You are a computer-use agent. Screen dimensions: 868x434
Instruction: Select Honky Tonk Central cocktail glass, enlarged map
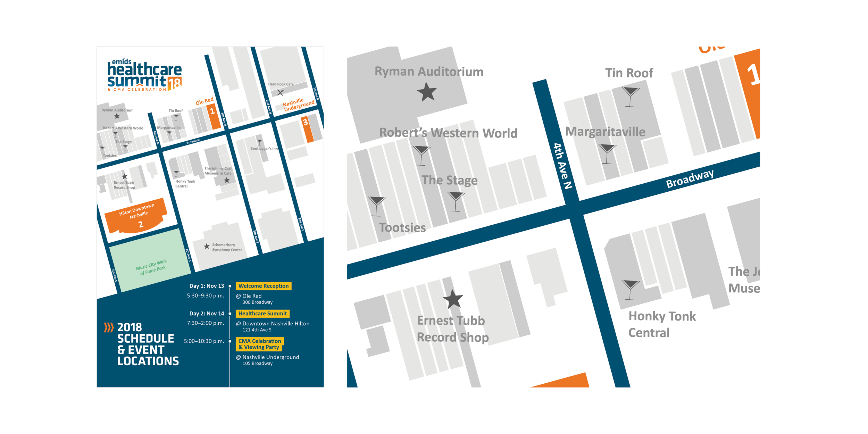630,290
